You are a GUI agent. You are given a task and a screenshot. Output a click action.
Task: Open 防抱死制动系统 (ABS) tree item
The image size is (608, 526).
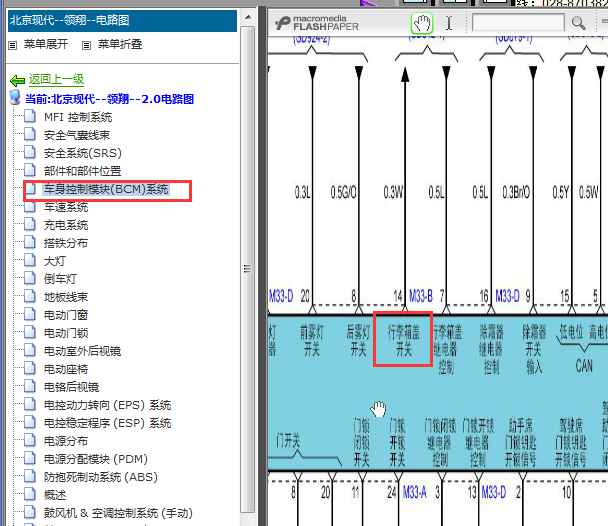click(101, 477)
